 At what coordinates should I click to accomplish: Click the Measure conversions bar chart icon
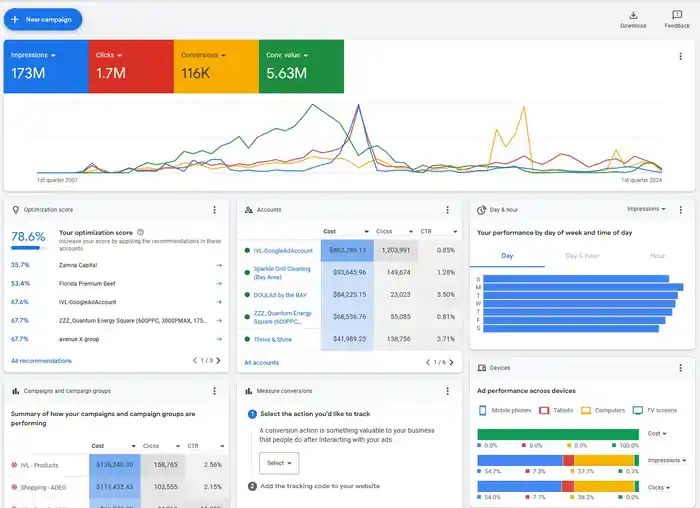tap(249, 391)
